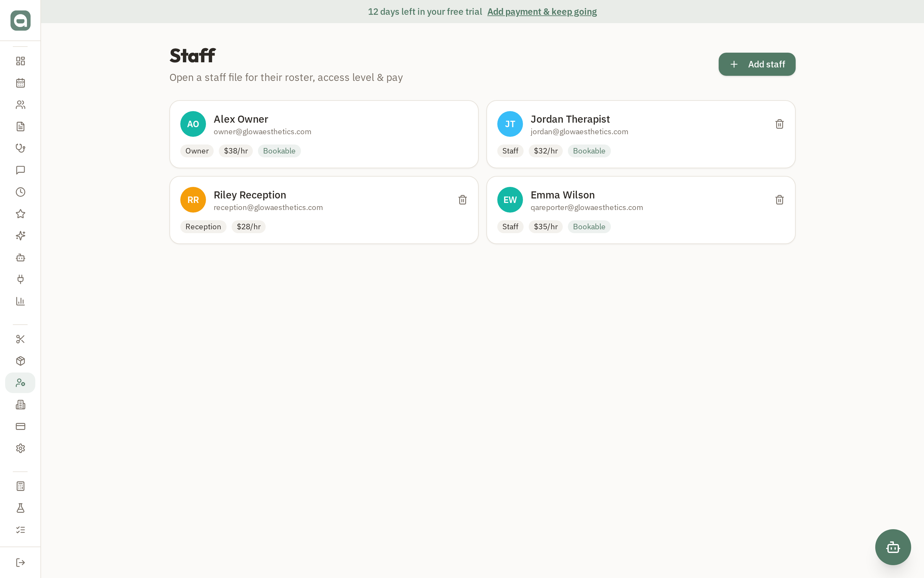The image size is (924, 578).
Task: Open the chat message icon in sidebar
Action: (x=20, y=170)
